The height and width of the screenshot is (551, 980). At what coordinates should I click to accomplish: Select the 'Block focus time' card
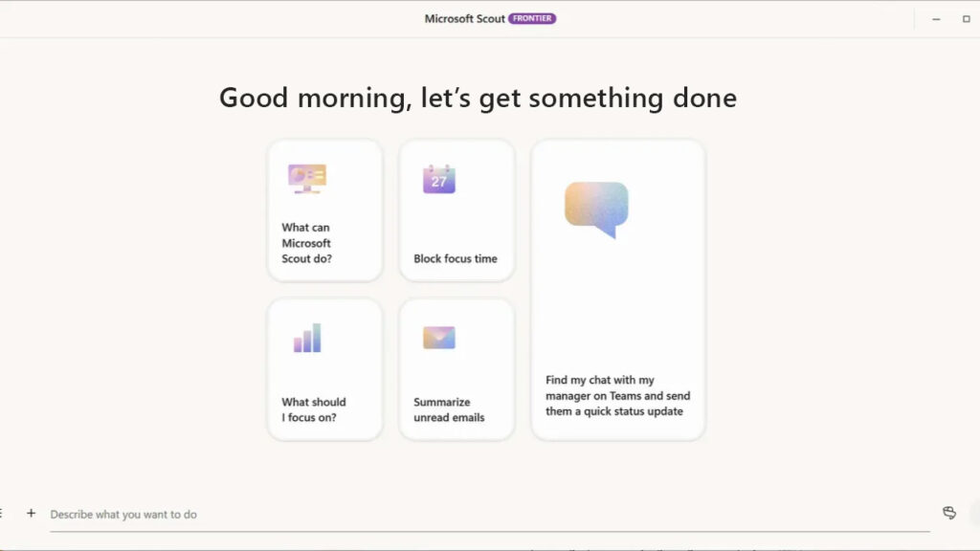point(457,210)
